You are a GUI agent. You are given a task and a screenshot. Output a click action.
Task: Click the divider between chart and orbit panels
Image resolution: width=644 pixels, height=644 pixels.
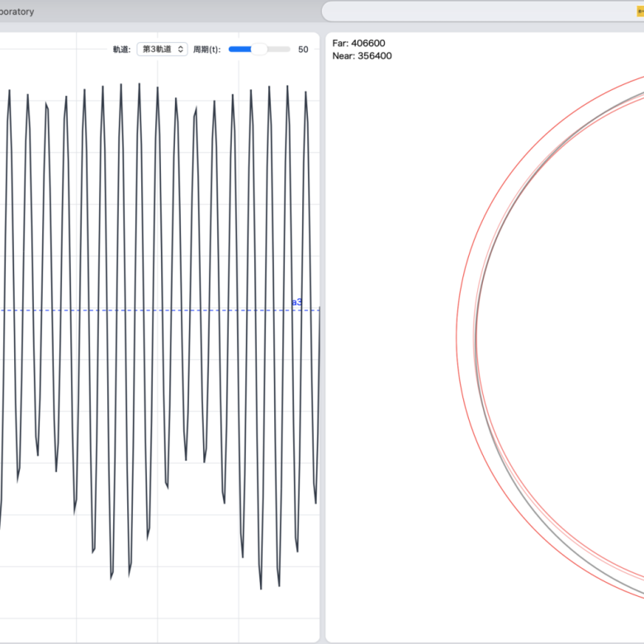pos(323,330)
